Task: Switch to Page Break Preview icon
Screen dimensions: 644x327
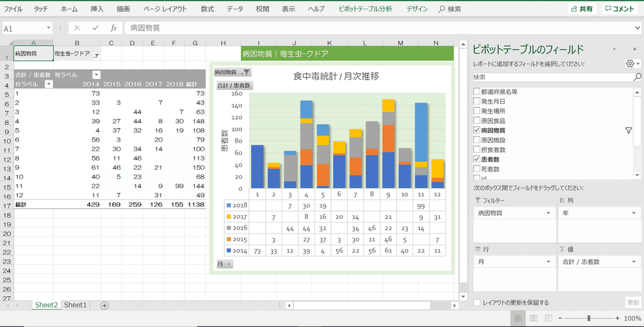Action: 548,318
